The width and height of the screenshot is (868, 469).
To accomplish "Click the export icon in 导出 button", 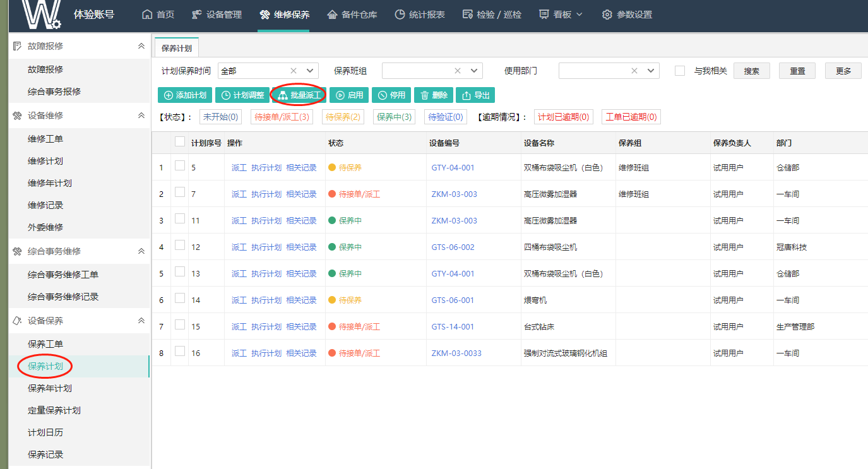I will coord(467,95).
